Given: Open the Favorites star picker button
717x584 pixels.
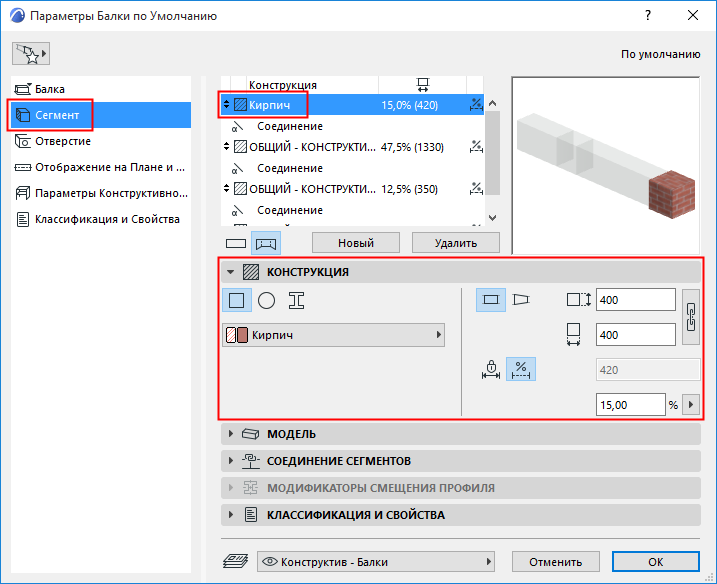Looking at the screenshot, I should click(31, 54).
